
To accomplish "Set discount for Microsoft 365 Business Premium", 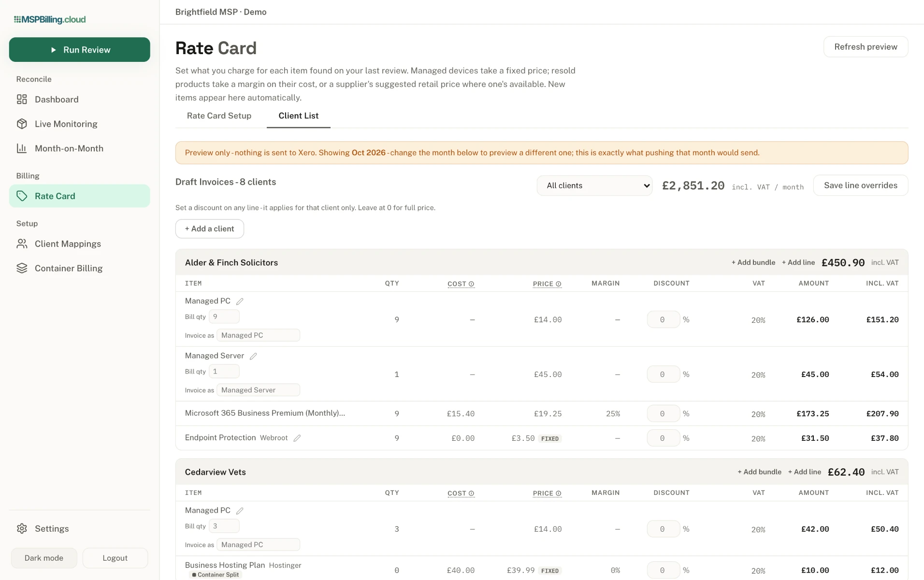I will click(x=664, y=414).
